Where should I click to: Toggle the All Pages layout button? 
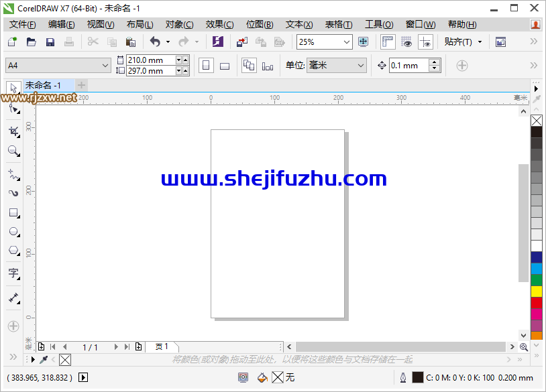pos(249,66)
